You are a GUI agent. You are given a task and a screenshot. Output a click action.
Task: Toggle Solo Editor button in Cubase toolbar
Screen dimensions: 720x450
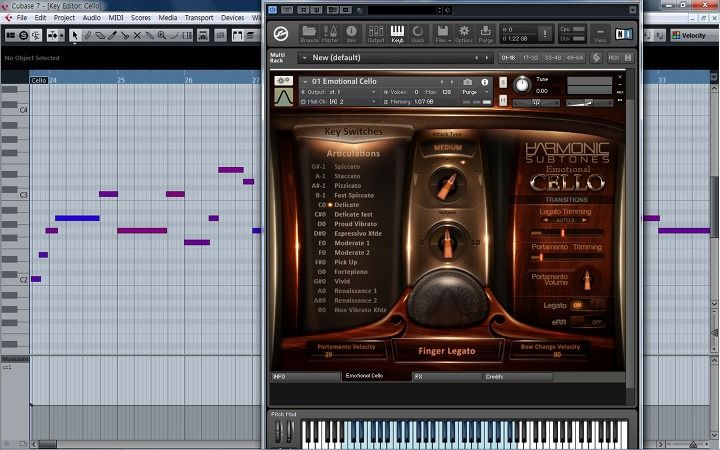point(23,35)
